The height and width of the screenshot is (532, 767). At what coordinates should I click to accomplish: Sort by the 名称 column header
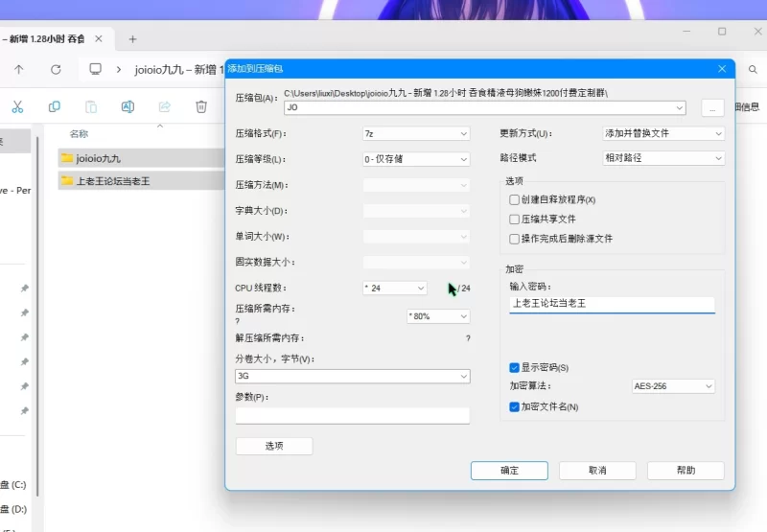point(79,133)
